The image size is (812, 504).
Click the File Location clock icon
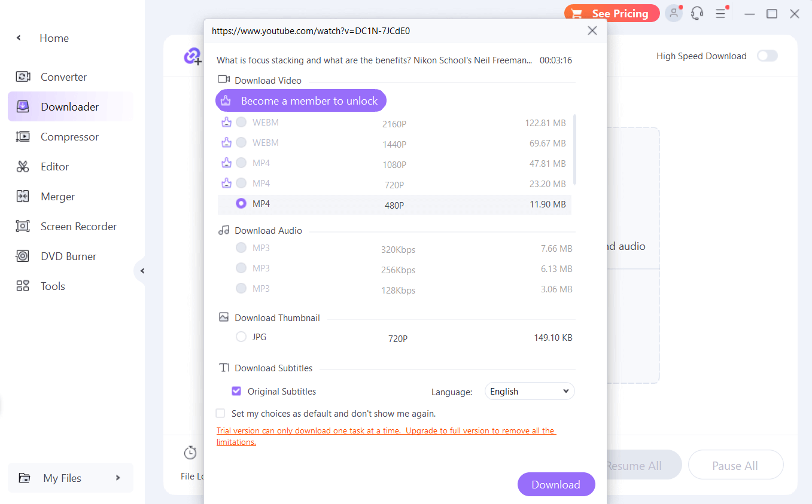tap(190, 453)
